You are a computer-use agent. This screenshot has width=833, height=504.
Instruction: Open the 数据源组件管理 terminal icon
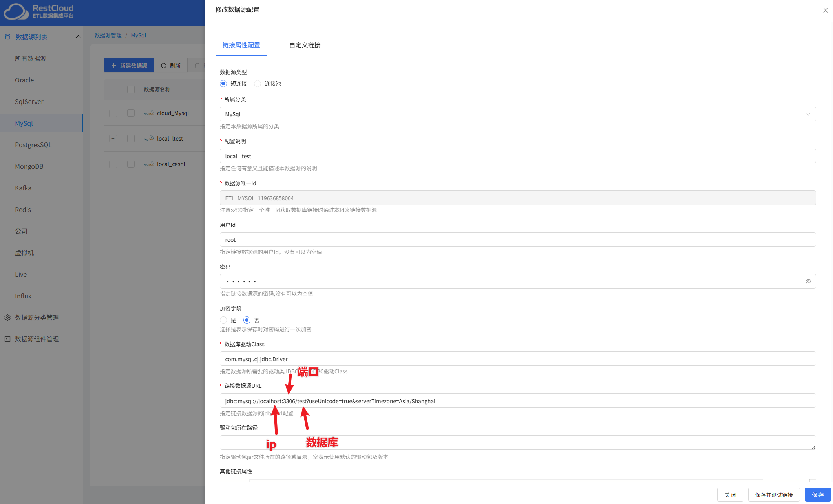pyautogui.click(x=7, y=339)
